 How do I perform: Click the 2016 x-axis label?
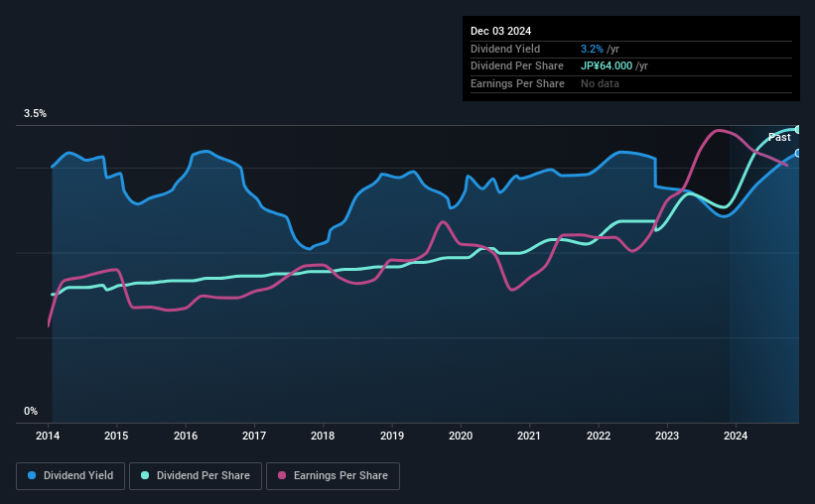[x=186, y=436]
